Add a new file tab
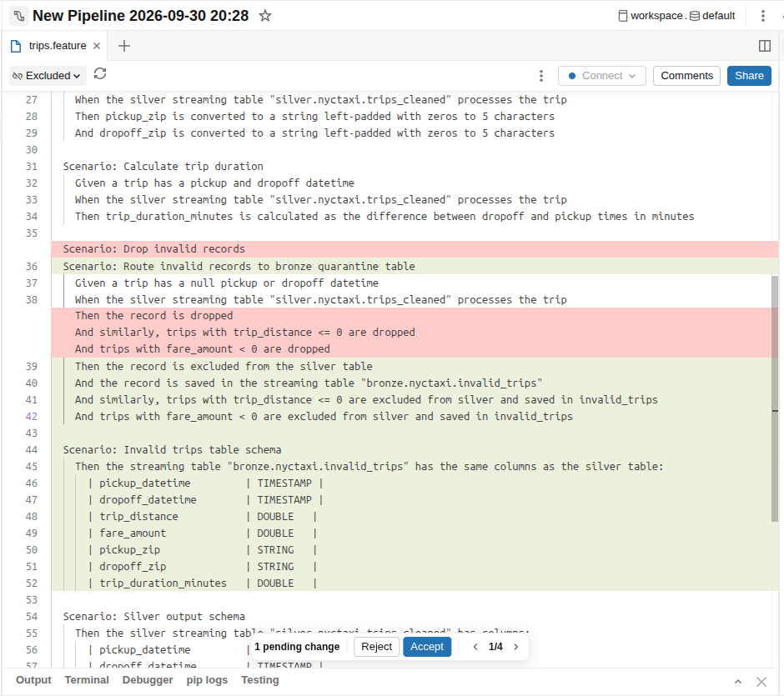784x696 pixels. [x=124, y=46]
